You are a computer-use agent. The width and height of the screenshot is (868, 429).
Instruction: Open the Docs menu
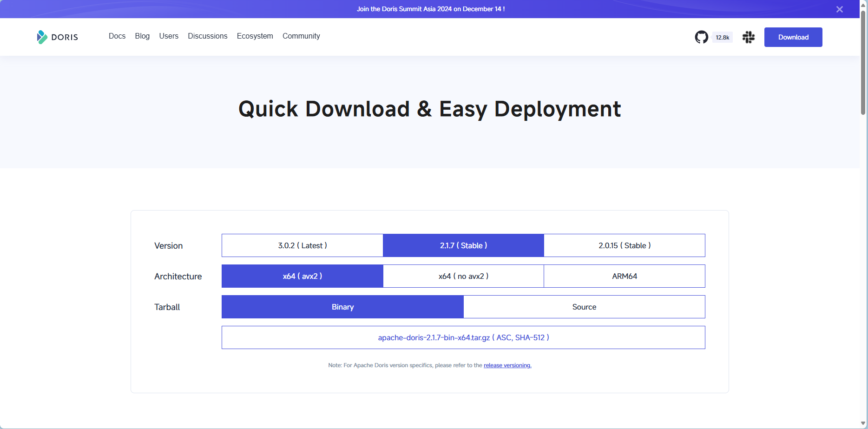[x=117, y=36]
